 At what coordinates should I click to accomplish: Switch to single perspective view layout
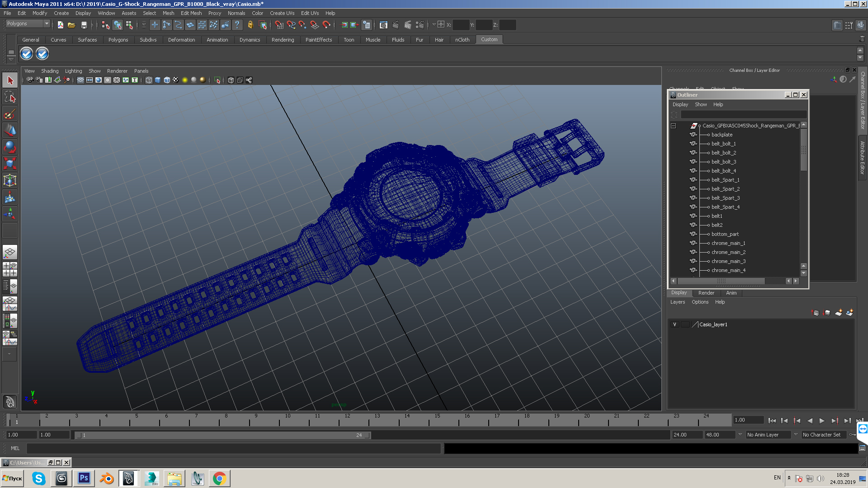click(x=10, y=252)
